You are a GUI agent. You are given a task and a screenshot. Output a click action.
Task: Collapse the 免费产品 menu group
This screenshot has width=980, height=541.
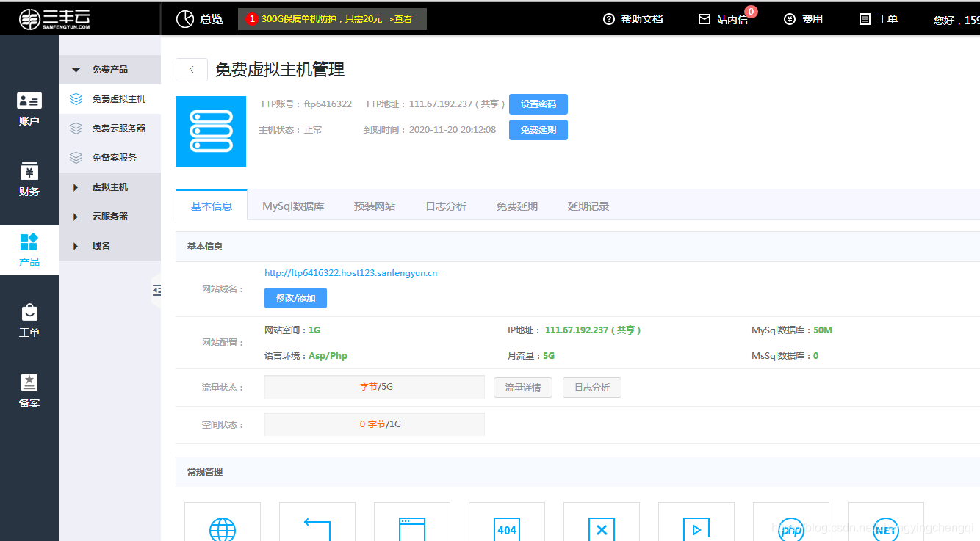(x=109, y=70)
